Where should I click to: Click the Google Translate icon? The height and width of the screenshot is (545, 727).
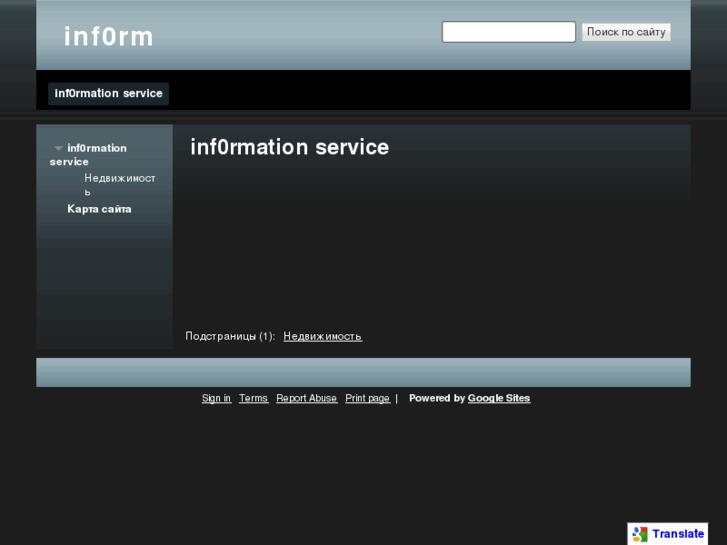[x=640, y=534]
